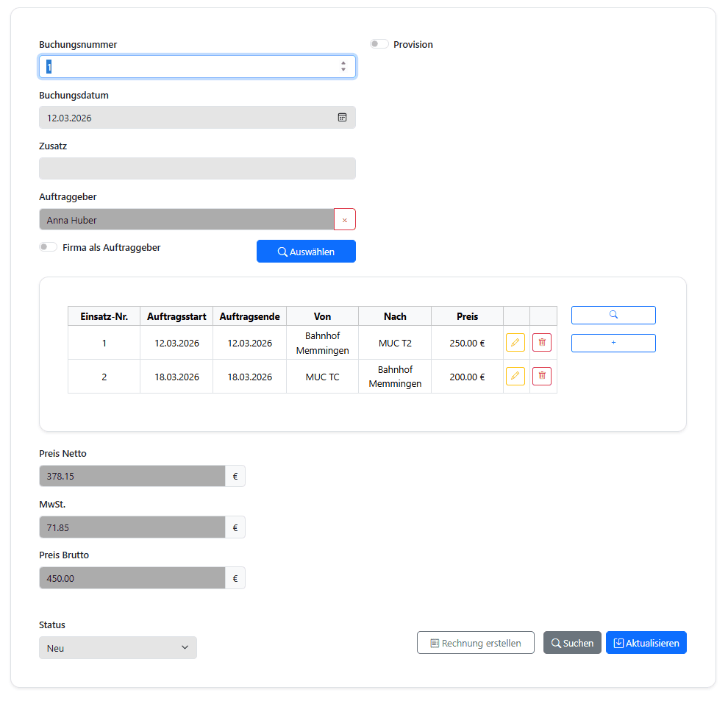Open the Status dropdown showing Neu
728x701 pixels.
pos(118,647)
